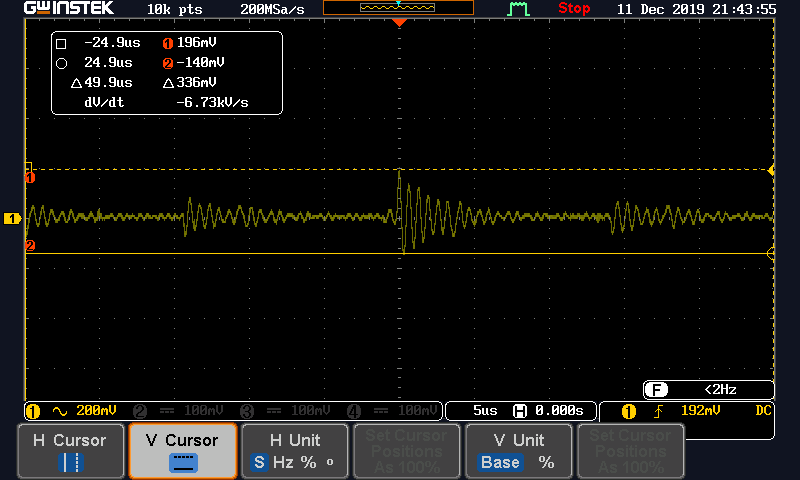The image size is (800, 480).
Task: Click the 5us timebase value
Action: [485, 411]
